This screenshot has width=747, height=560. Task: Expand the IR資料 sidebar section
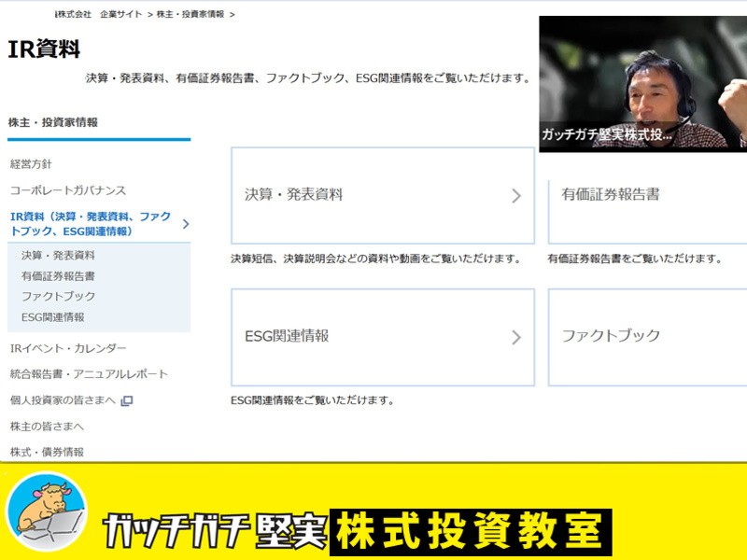(x=89, y=224)
